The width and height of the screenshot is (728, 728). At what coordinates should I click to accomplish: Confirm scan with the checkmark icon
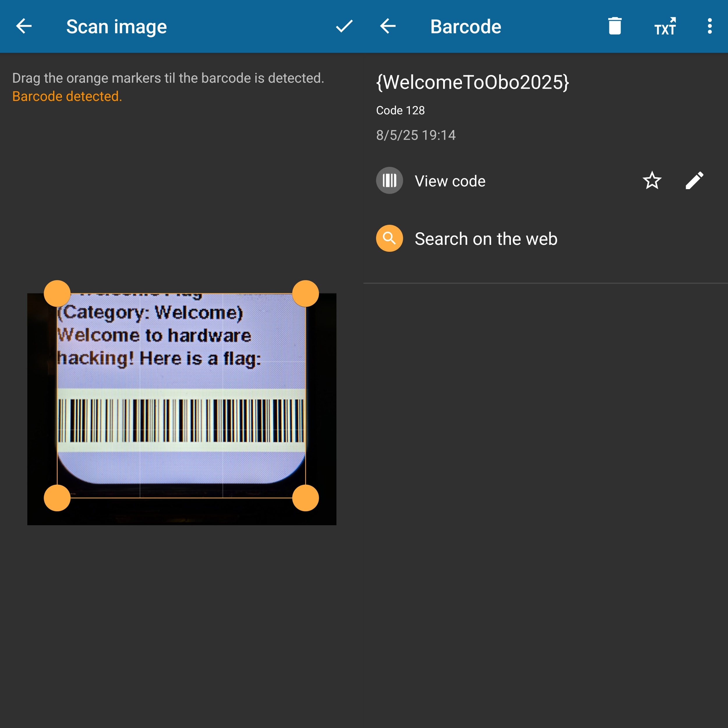[344, 26]
